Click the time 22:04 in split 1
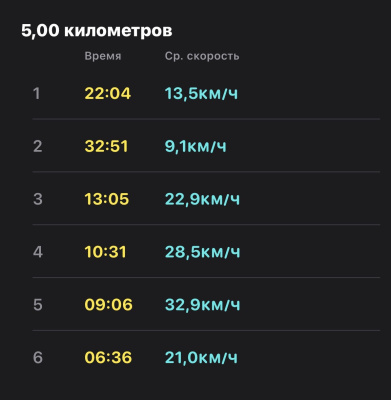 click(108, 93)
